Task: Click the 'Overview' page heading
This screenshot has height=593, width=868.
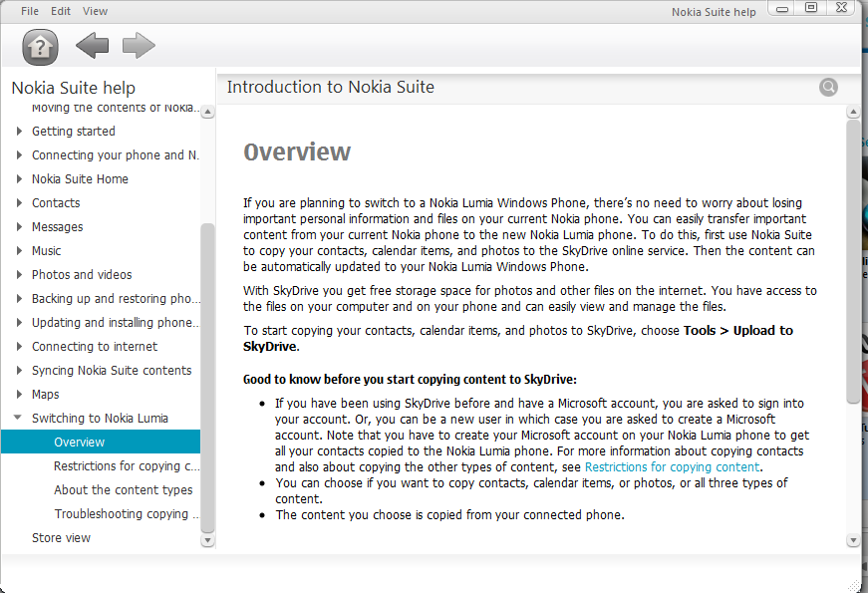Action: pyautogui.click(x=297, y=151)
